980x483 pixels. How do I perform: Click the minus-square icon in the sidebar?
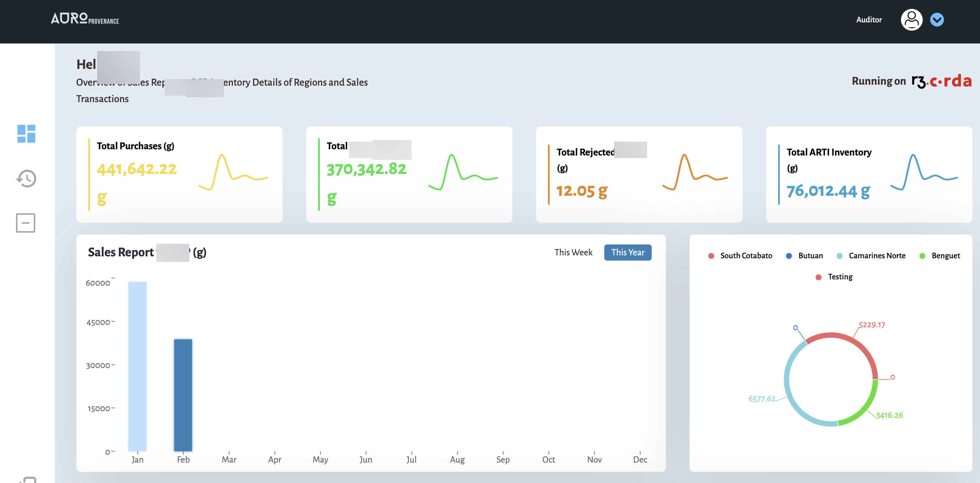coord(25,223)
